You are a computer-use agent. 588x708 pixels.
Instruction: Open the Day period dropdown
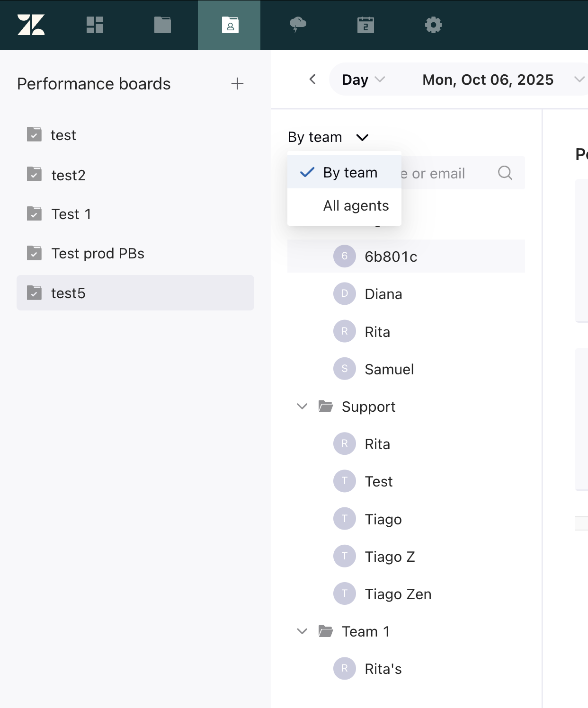coord(363,80)
